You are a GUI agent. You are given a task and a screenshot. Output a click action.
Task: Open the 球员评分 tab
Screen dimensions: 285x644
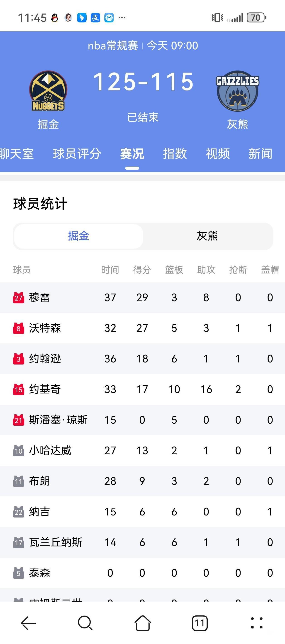[77, 153]
